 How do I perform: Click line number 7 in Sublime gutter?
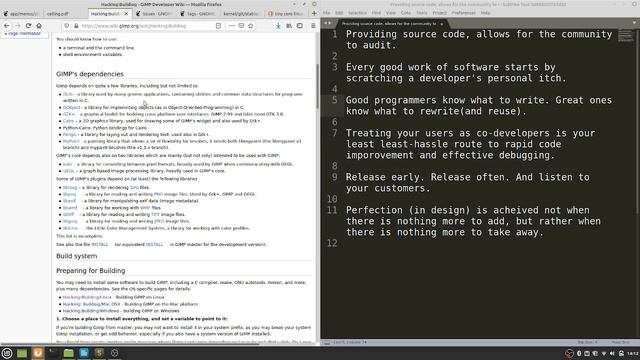coord(335,133)
